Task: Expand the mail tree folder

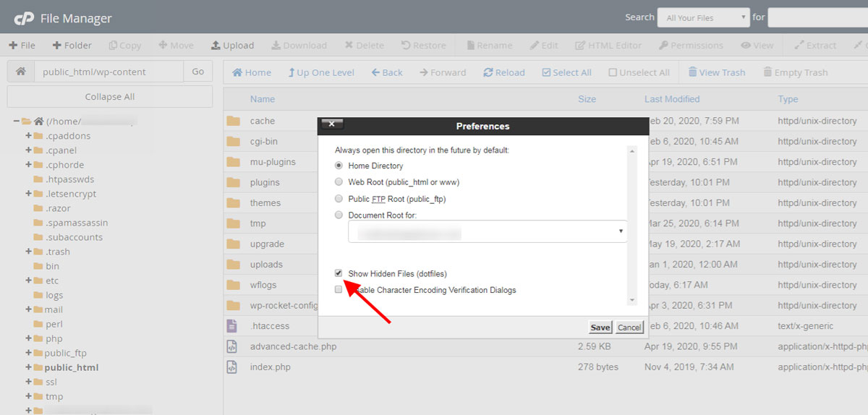Action: tap(29, 309)
